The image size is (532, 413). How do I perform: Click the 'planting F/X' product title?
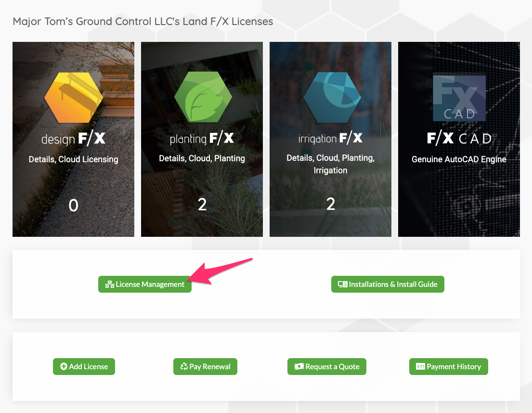pos(202,138)
